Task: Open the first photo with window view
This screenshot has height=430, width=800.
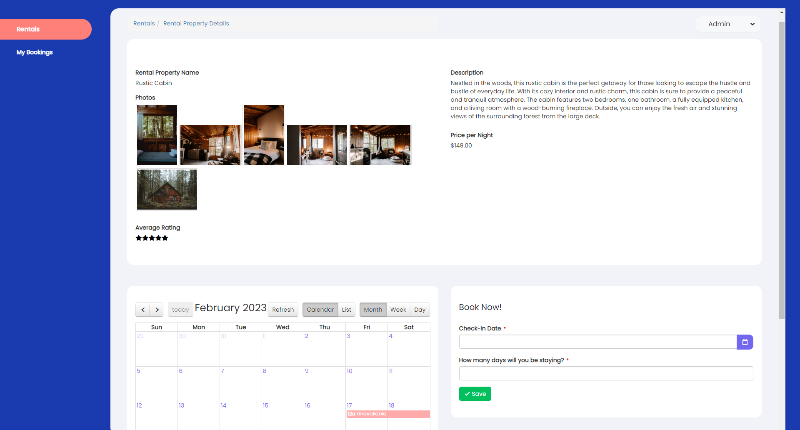Action: click(157, 135)
